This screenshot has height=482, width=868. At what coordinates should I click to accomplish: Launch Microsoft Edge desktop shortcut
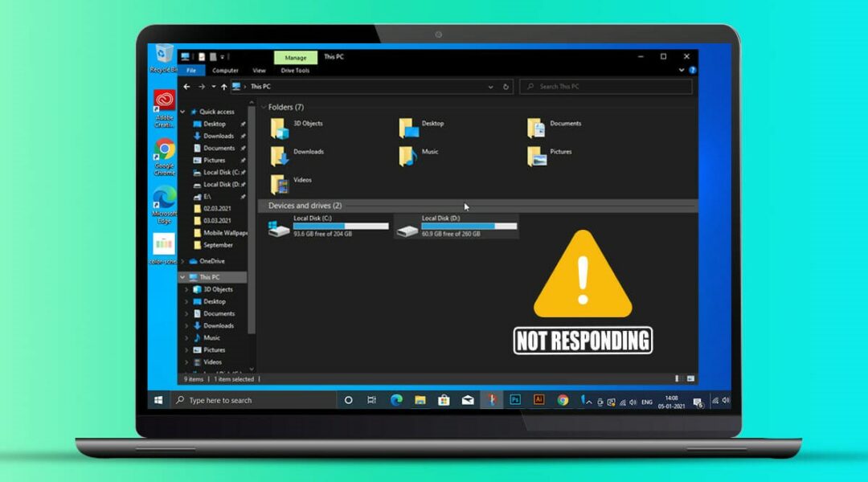[165, 206]
